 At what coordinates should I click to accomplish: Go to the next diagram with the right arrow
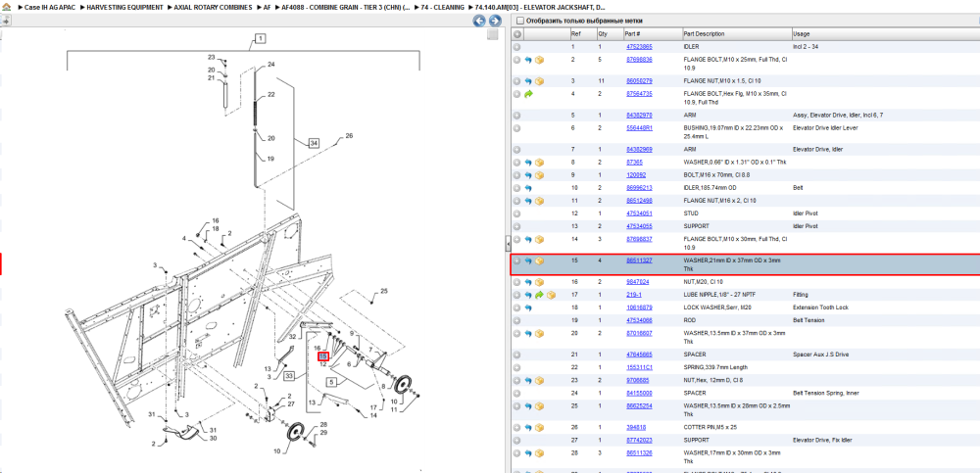[x=494, y=21]
